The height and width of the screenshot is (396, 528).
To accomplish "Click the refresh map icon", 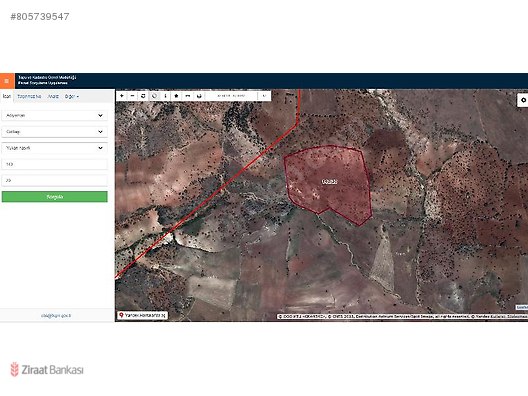I will pos(143,96).
